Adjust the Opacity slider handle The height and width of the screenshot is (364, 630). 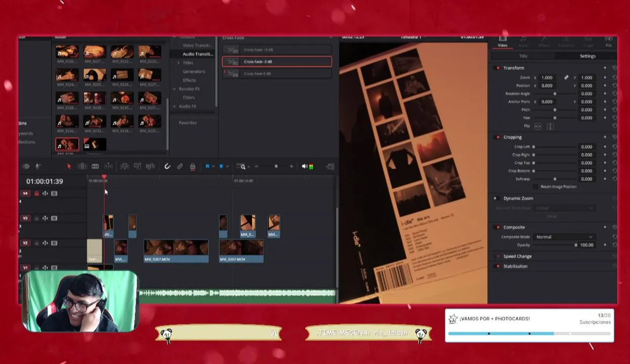(x=575, y=245)
